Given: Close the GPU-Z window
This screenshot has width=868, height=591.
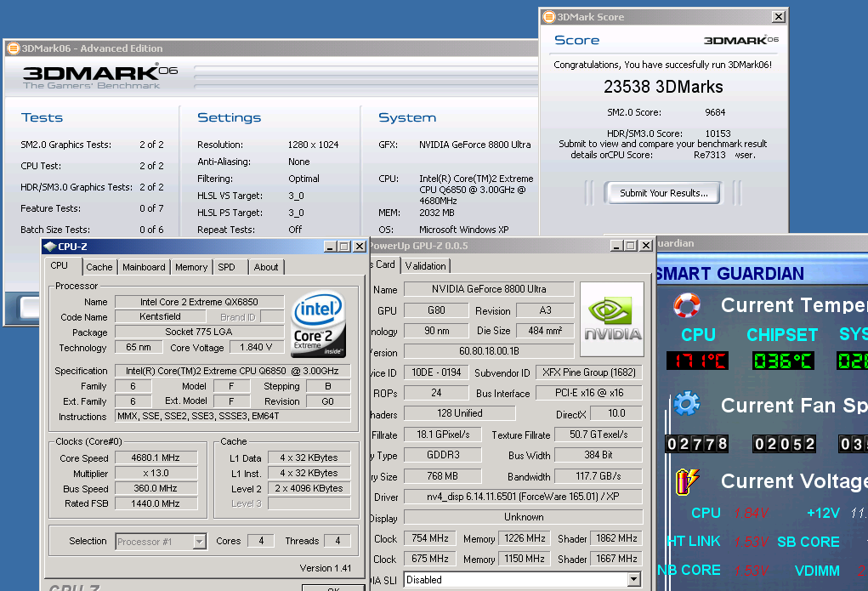Looking at the screenshot, I should point(645,246).
